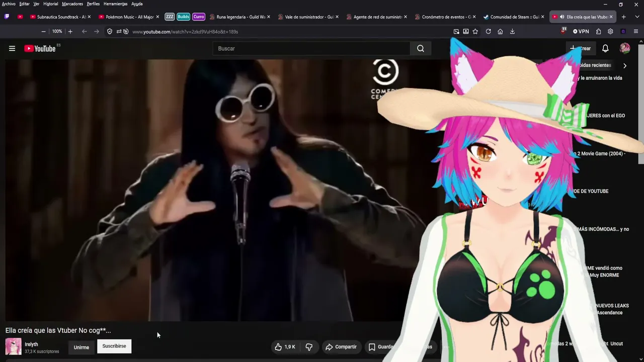644x362 pixels.
Task: Like the video with thumbs up
Action: point(285,347)
